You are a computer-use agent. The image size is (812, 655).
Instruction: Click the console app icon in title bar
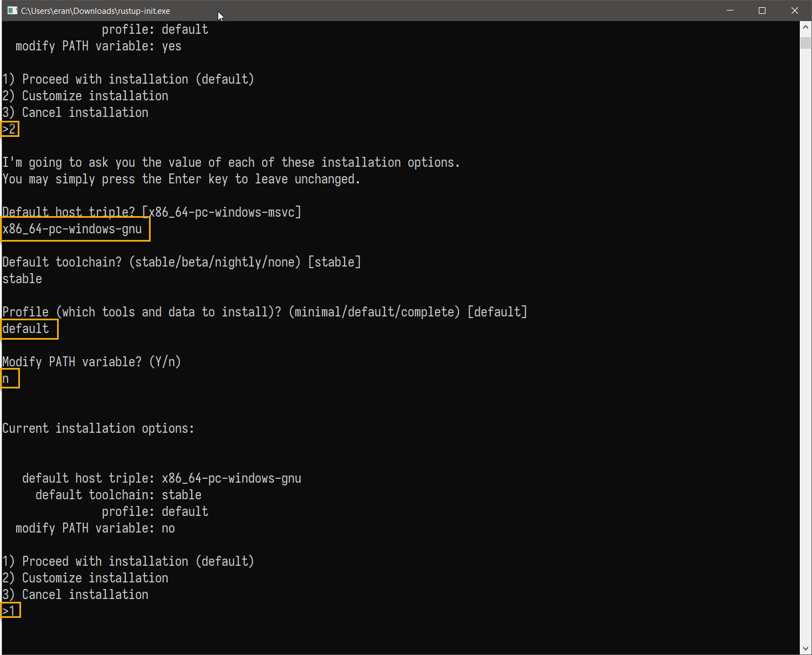[12, 11]
